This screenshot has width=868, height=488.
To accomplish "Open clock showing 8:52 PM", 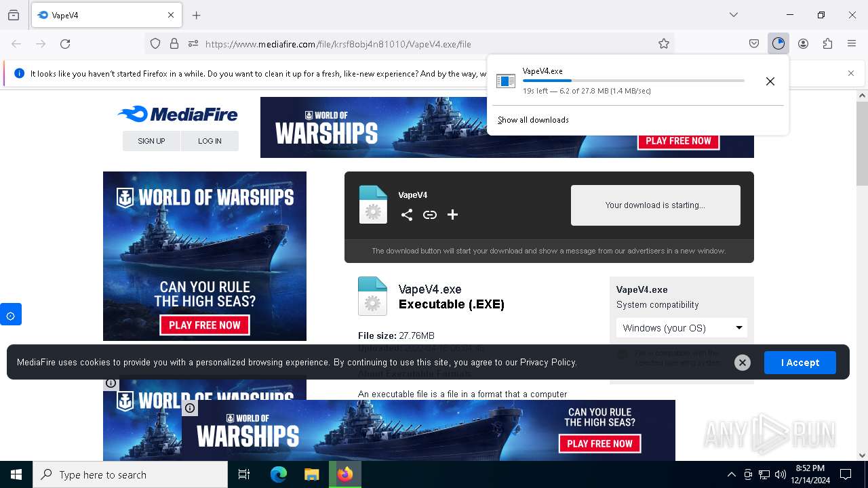I will 810,474.
